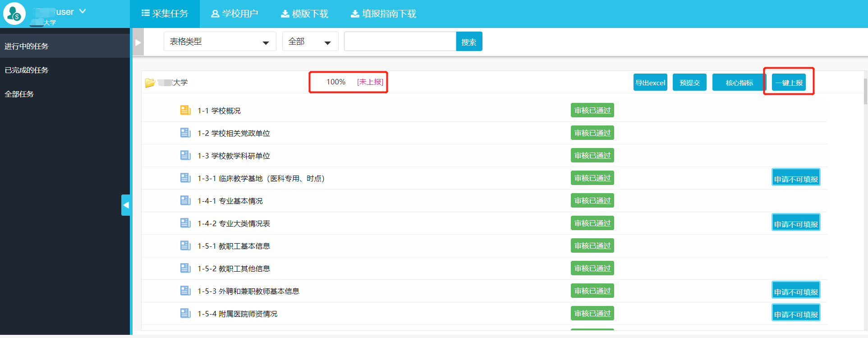Toggle filter panel with gray right-arrow
The width and height of the screenshot is (868, 338).
138,42
